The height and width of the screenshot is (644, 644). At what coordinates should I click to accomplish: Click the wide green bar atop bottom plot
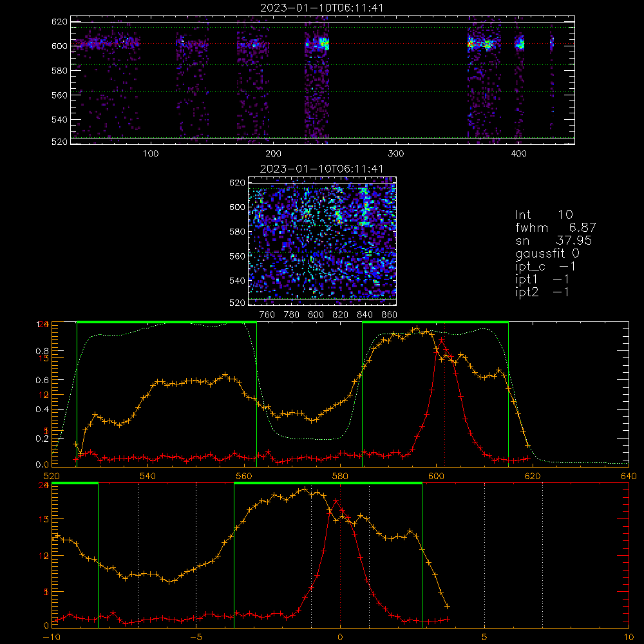click(328, 484)
